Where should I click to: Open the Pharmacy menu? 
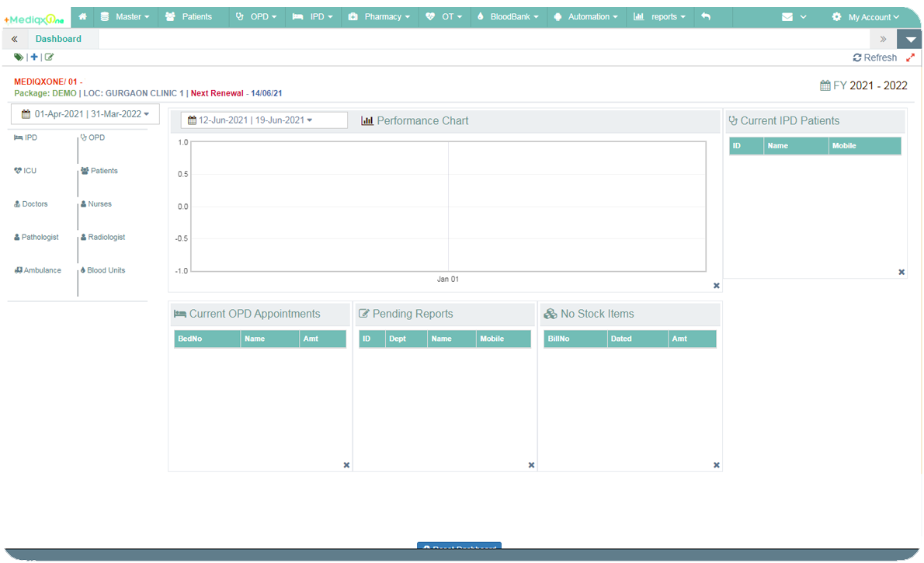(378, 16)
